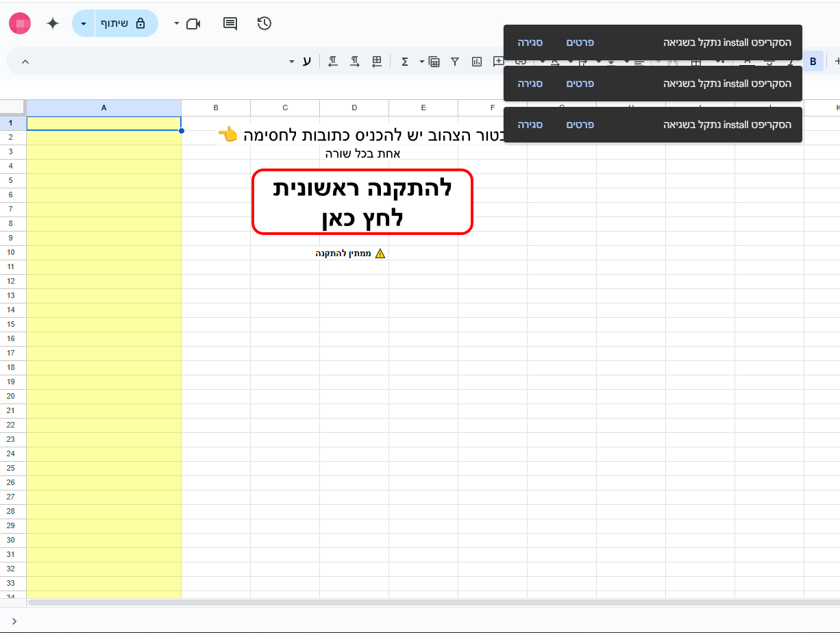Viewport: 840px width, 633px height.
Task: Click the ע input tools icon
Action: [307, 62]
